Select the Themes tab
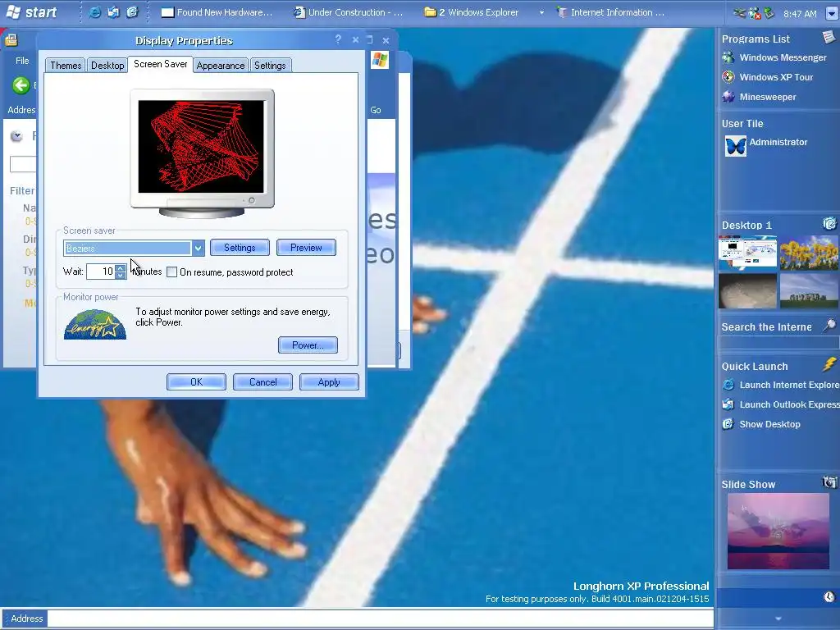This screenshot has height=630, width=840. pyautogui.click(x=66, y=66)
